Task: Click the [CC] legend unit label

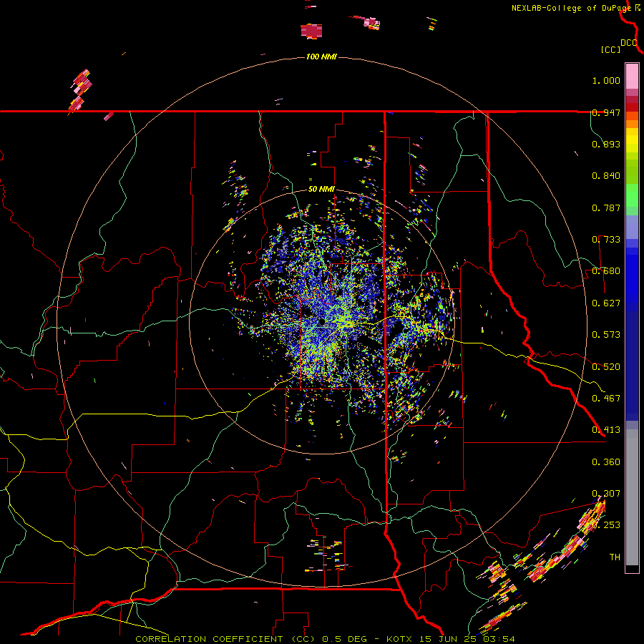Action: 611,49
